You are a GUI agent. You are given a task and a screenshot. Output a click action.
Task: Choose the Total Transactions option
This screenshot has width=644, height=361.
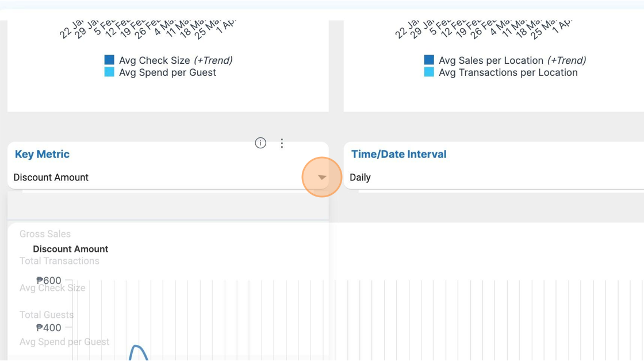click(59, 261)
